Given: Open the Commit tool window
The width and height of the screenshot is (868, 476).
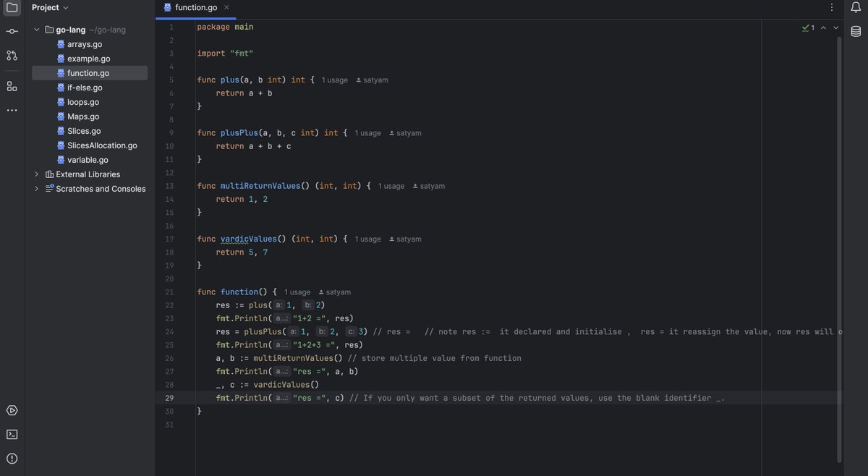Looking at the screenshot, I should coord(12,32).
